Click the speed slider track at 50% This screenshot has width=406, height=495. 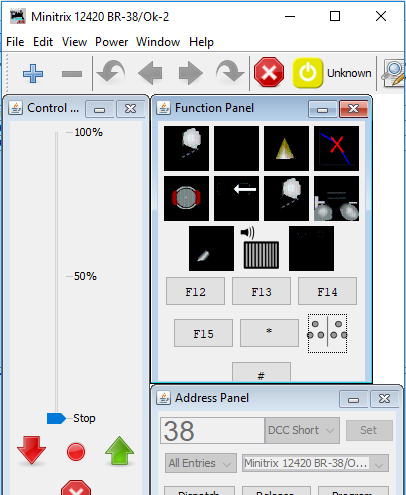point(56,276)
